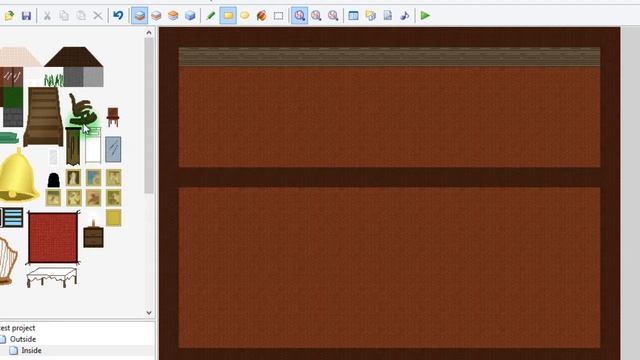This screenshot has height=360, width=640.
Task: Pick the nightstand with candle tile
Action: (x=93, y=234)
